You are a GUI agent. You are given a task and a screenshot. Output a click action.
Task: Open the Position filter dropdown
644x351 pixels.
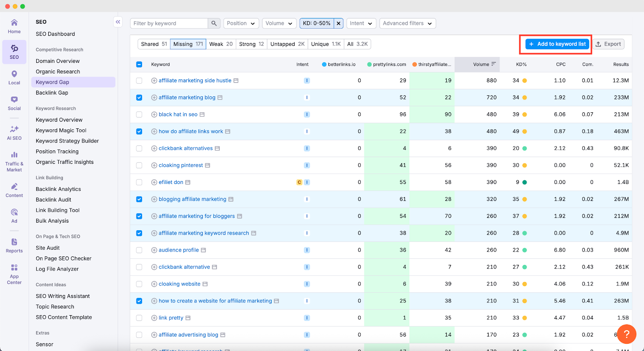pyautogui.click(x=241, y=23)
